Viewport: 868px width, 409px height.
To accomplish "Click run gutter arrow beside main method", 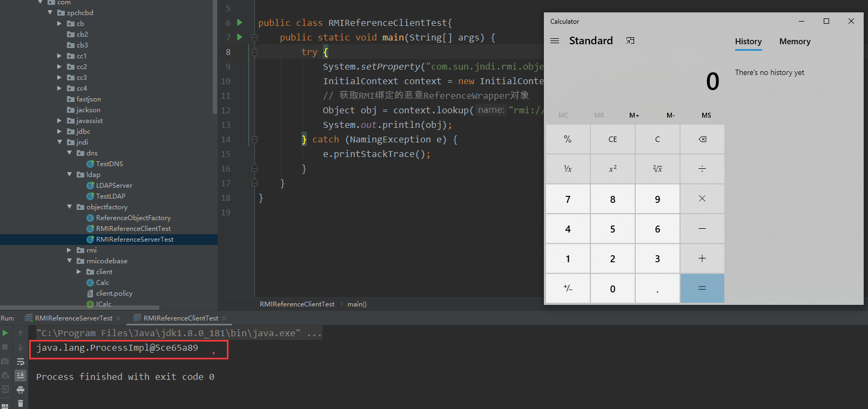I will (x=240, y=37).
